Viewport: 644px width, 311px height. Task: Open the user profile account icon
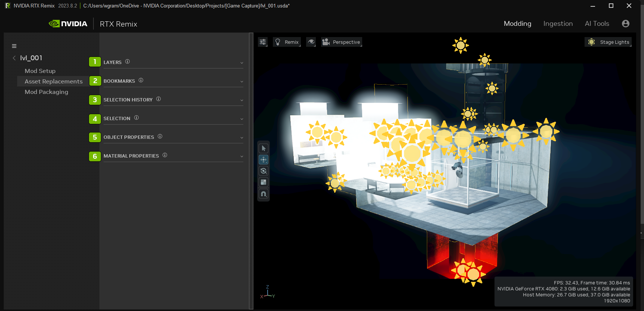626,24
